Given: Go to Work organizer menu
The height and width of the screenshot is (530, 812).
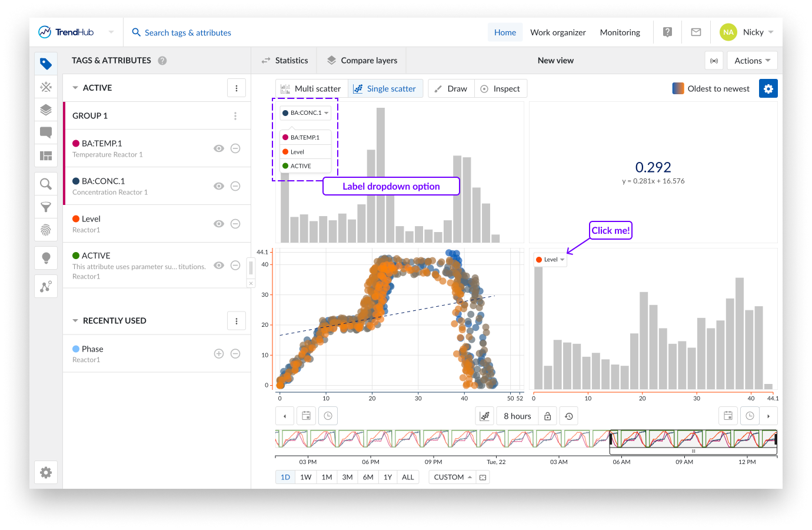Looking at the screenshot, I should coord(558,32).
